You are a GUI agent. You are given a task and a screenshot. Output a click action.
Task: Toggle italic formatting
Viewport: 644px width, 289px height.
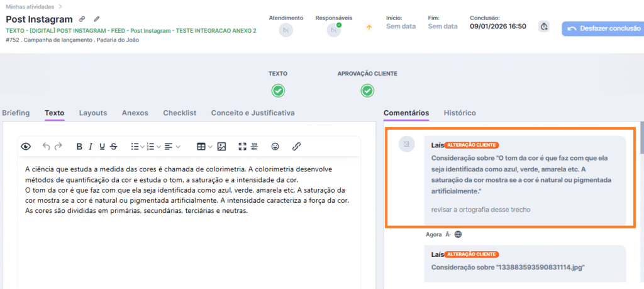click(x=91, y=146)
